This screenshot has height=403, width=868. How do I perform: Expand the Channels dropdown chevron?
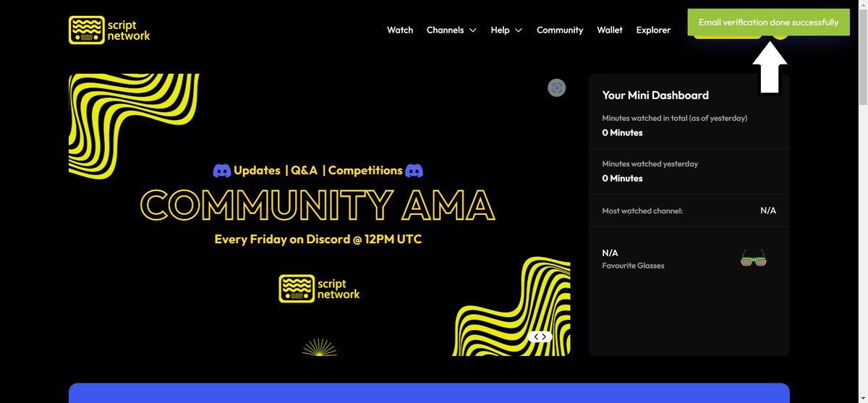473,30
